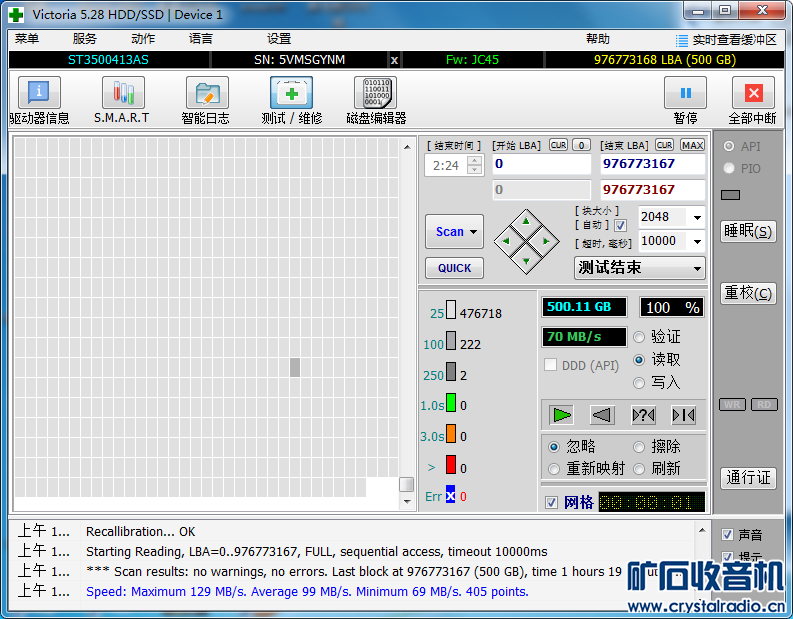
Task: Click the QUICK scan button
Action: pos(454,268)
